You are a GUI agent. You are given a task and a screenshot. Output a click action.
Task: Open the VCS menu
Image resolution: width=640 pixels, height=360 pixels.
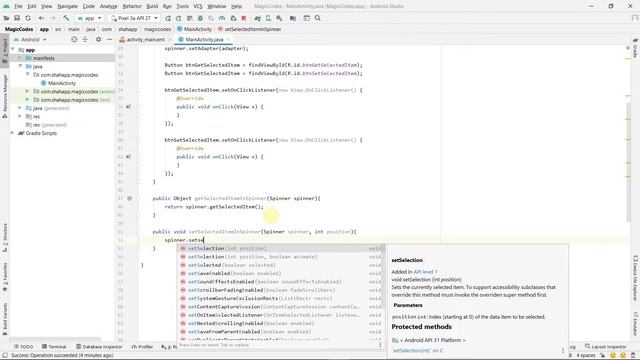click(198, 6)
